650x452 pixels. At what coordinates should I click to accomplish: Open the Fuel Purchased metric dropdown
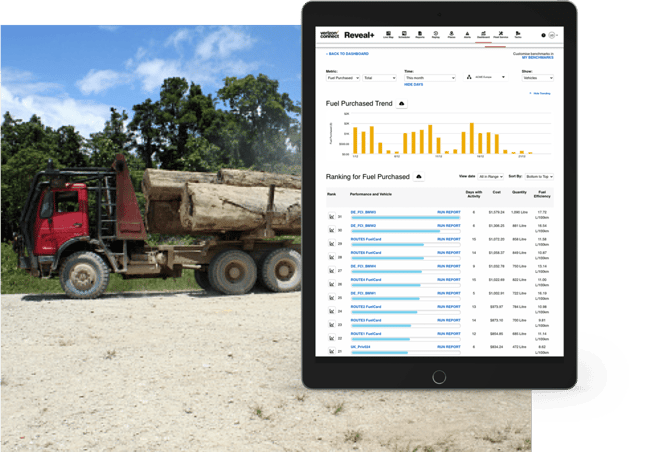(x=342, y=78)
